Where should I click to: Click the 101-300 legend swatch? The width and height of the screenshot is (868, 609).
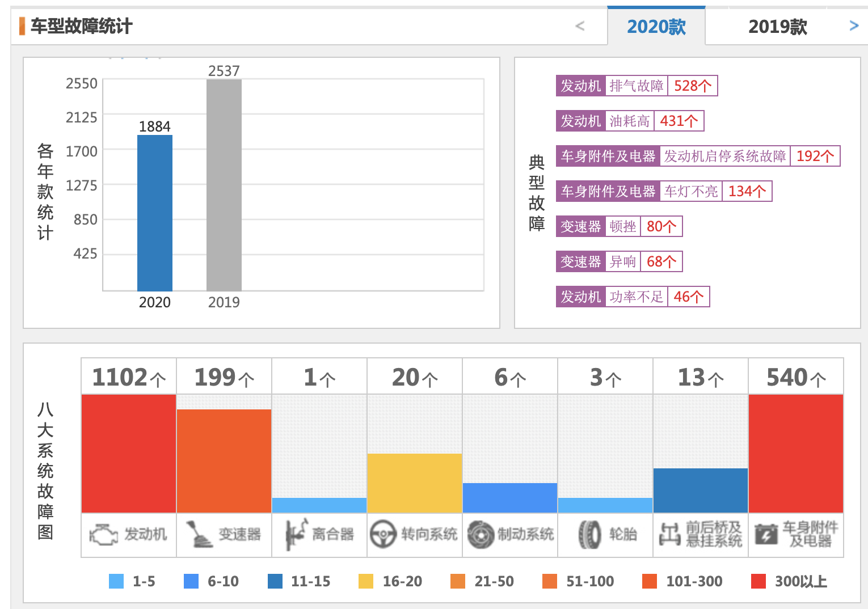point(650,581)
